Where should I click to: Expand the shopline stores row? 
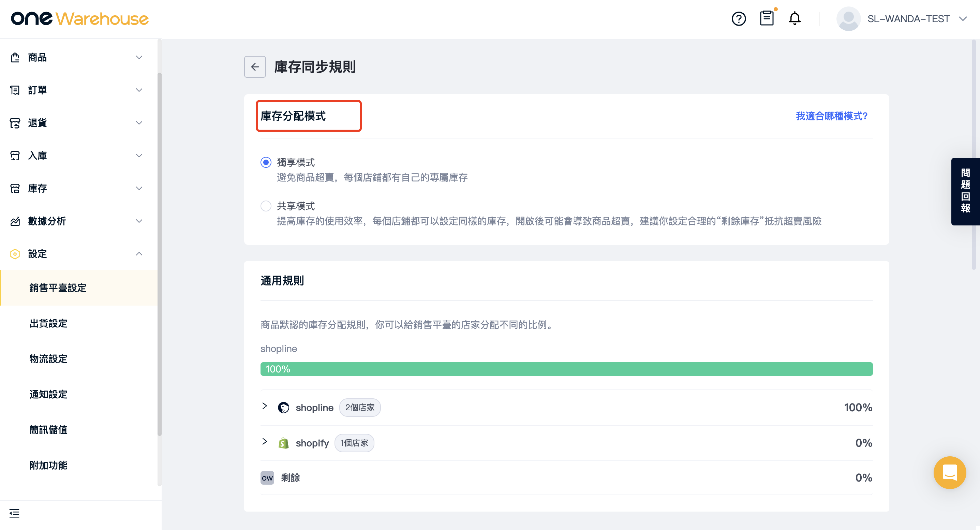pyautogui.click(x=265, y=406)
